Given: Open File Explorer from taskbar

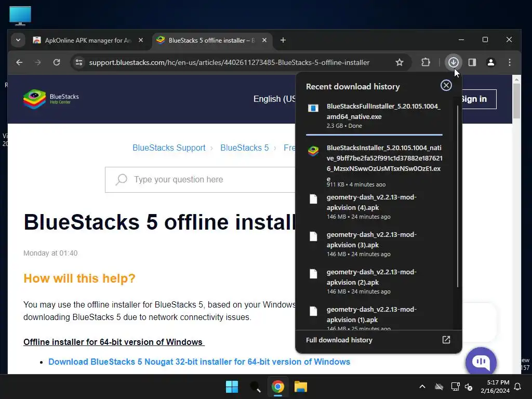Looking at the screenshot, I should [301, 387].
